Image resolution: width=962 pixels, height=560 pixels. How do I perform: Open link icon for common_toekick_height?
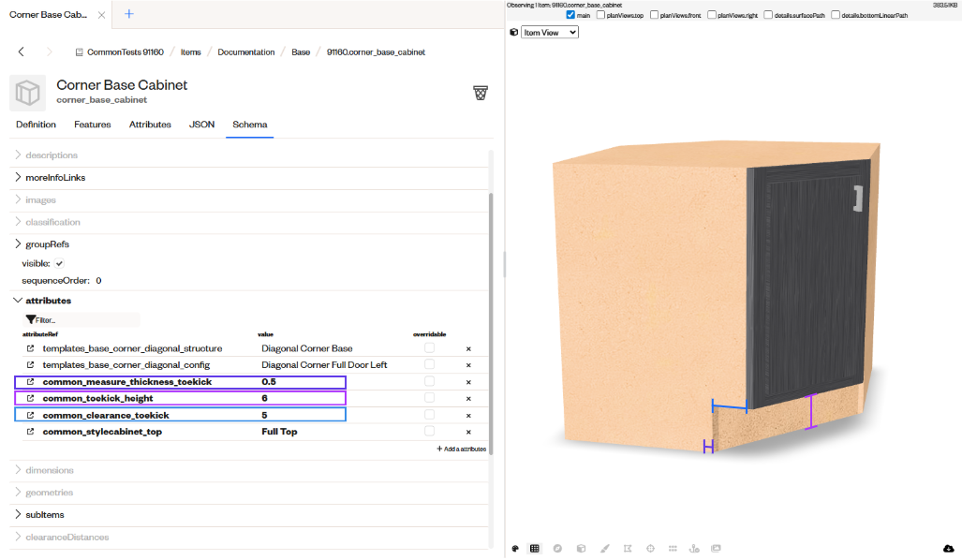click(x=30, y=398)
